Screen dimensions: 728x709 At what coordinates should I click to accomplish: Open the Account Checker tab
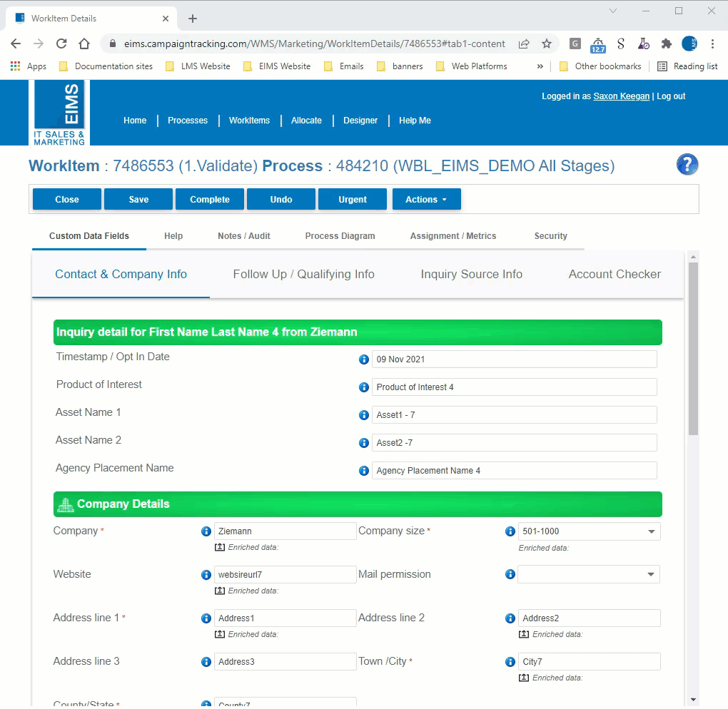[615, 274]
